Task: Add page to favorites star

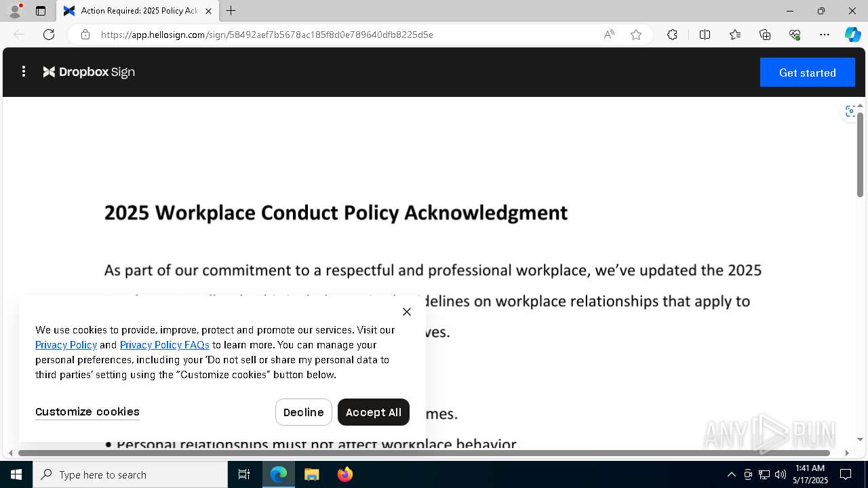Action: [636, 35]
